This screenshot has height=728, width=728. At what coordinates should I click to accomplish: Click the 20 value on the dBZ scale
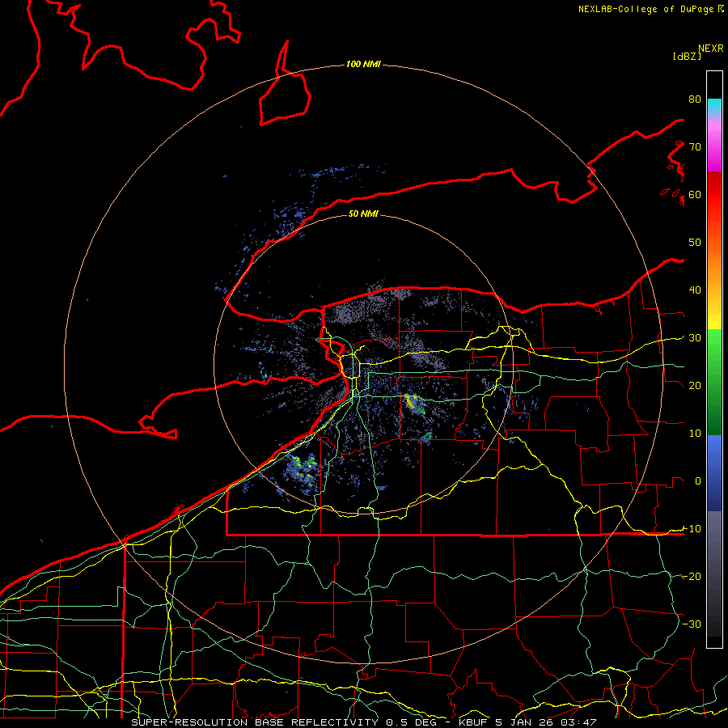(x=695, y=386)
